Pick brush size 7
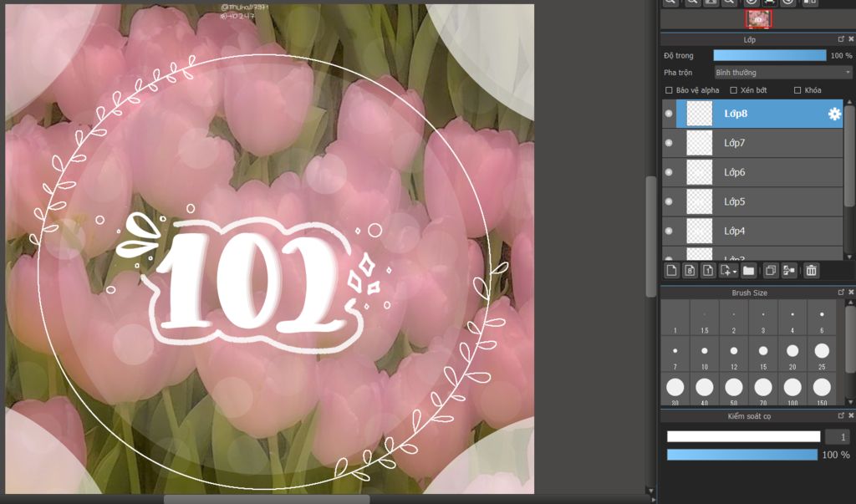 click(675, 354)
